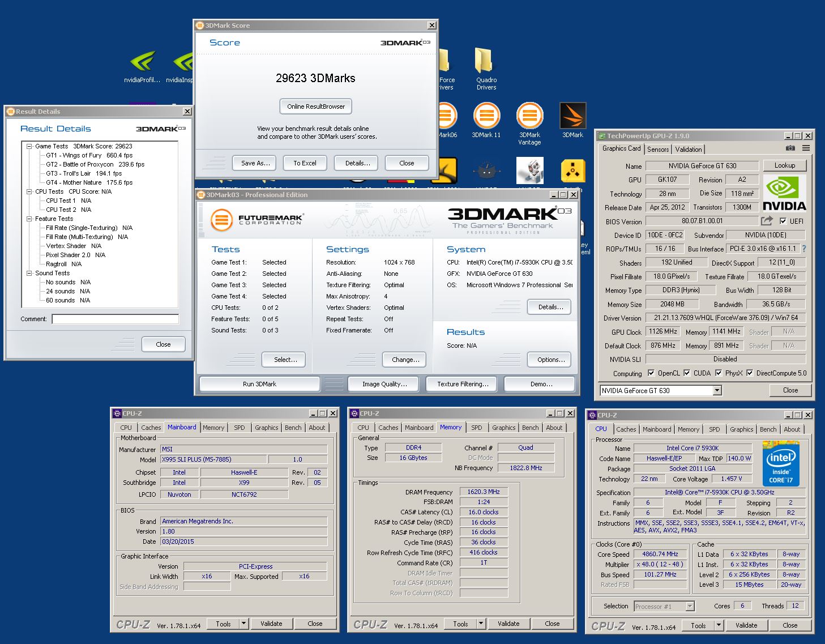Screen dimensions: 825x644
Task: Click the orange Futuremark logo in 3DMark03
Action: [221, 220]
